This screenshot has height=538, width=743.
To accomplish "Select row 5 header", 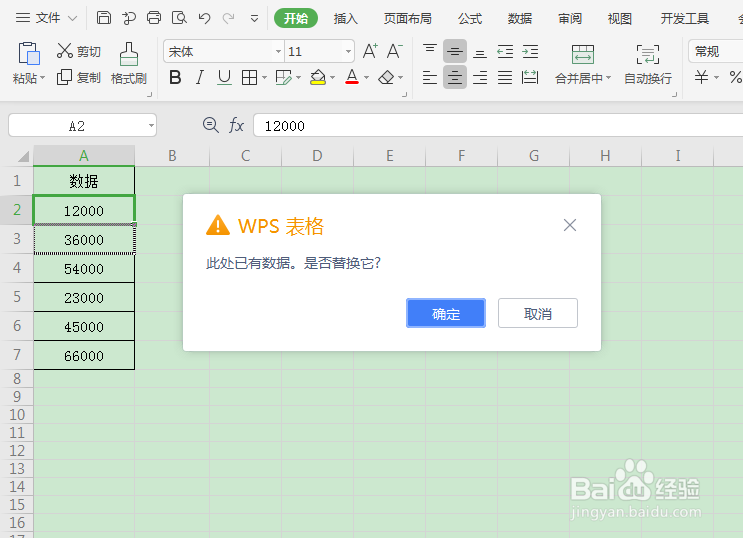I will [17, 297].
